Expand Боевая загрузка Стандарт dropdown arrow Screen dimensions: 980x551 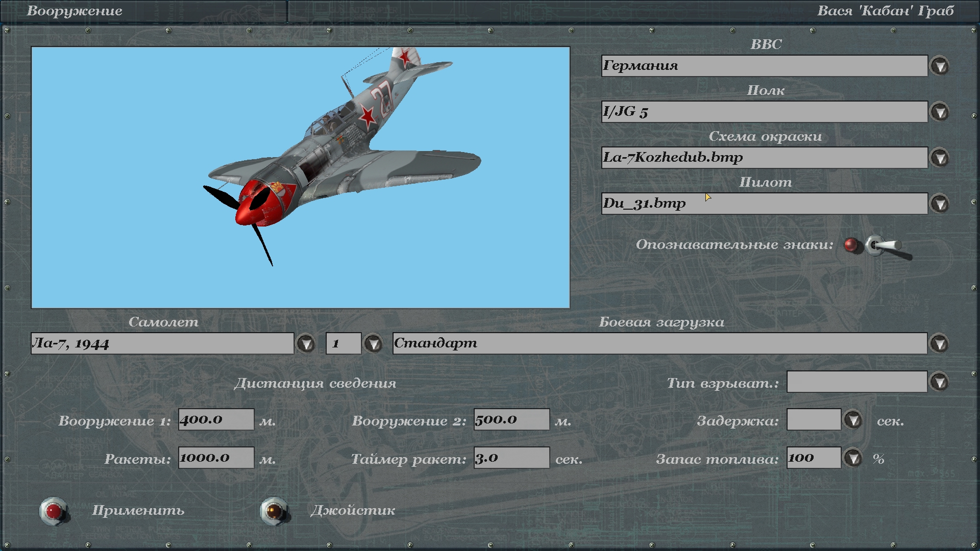[940, 344]
